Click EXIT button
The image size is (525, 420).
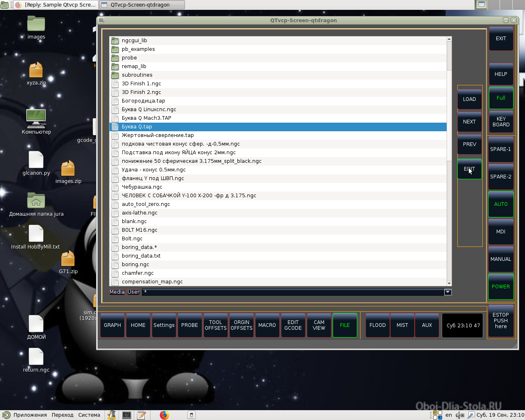pyautogui.click(x=501, y=39)
